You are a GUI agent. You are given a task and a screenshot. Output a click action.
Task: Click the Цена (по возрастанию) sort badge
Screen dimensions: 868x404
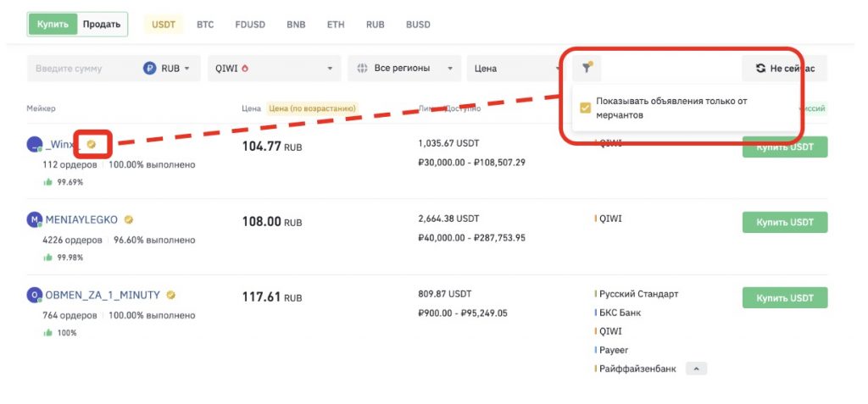[313, 108]
